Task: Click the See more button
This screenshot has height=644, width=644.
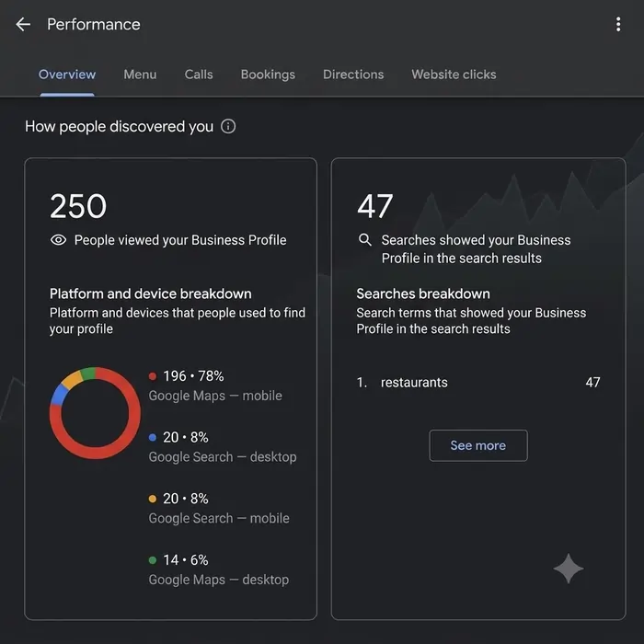Action: tap(478, 445)
